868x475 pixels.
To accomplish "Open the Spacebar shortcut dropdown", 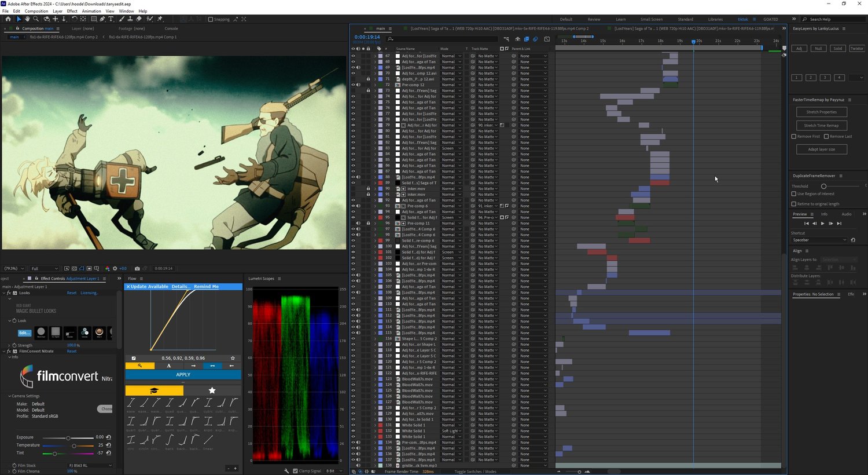I will (819, 240).
